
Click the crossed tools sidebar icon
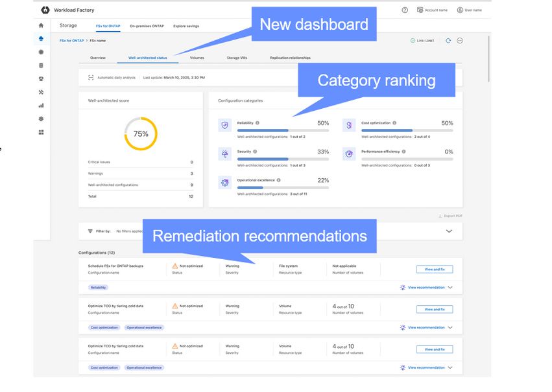point(41,92)
